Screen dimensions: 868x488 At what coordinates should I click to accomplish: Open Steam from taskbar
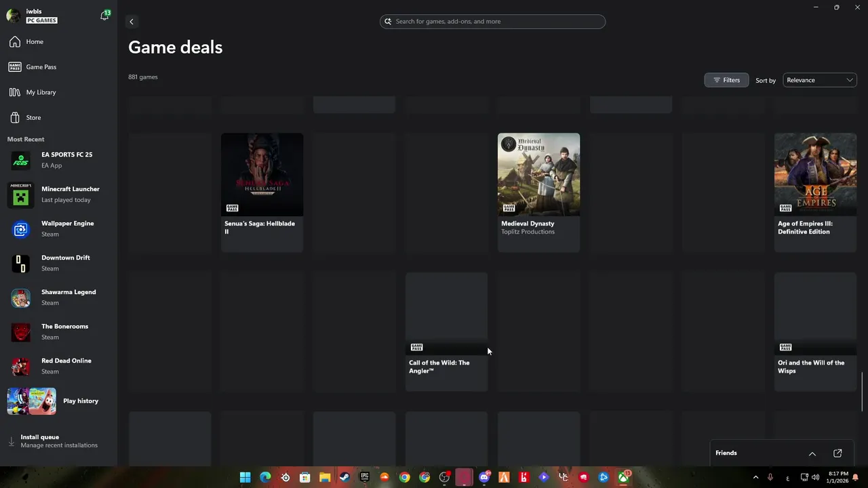(344, 478)
